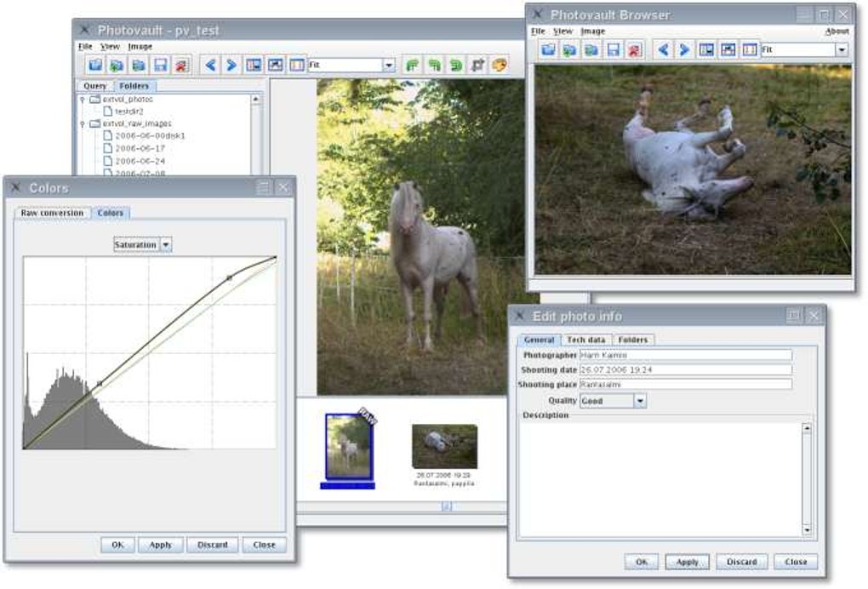This screenshot has height=589, width=868.
Task: Click Close in the Colors dialog
Action: click(264, 545)
